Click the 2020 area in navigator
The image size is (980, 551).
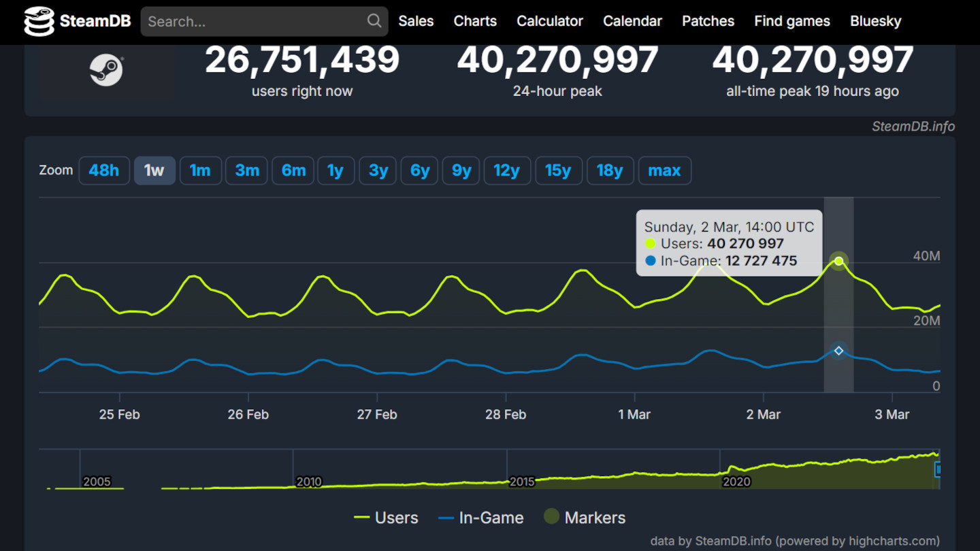736,482
